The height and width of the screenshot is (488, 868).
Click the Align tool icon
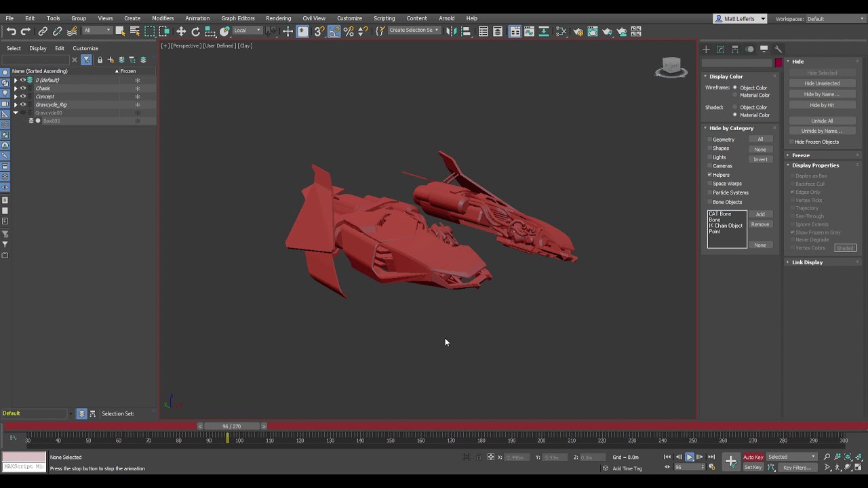coord(466,31)
